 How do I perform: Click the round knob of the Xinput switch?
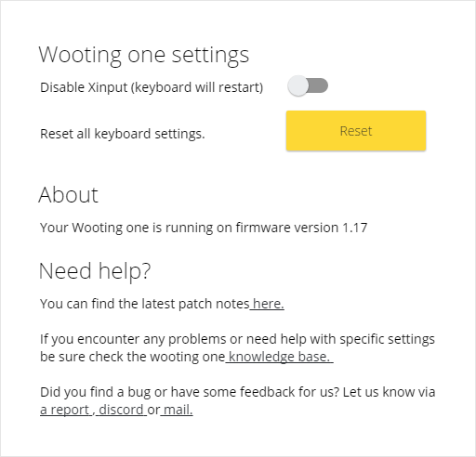pyautogui.click(x=298, y=85)
